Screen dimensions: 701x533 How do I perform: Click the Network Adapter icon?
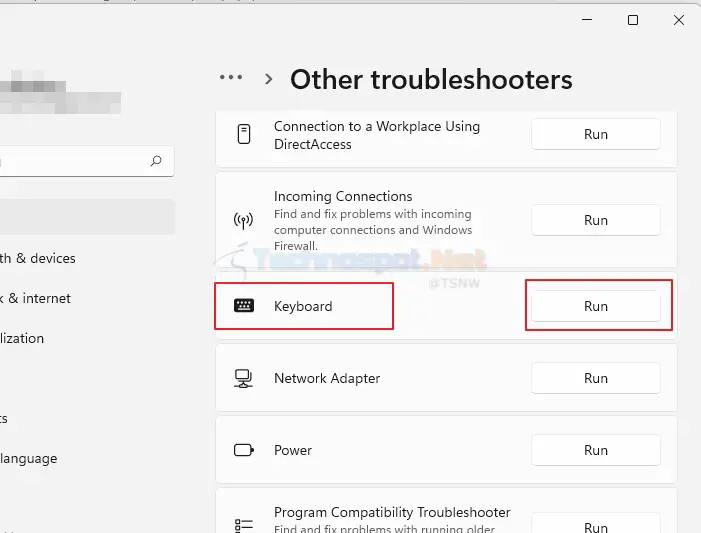244,378
